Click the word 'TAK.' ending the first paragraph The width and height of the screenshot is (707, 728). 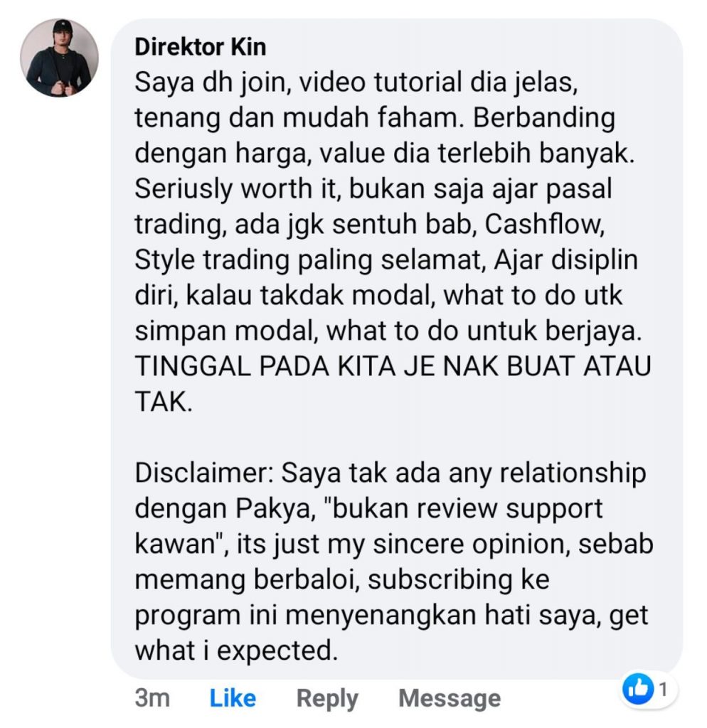coord(163,402)
